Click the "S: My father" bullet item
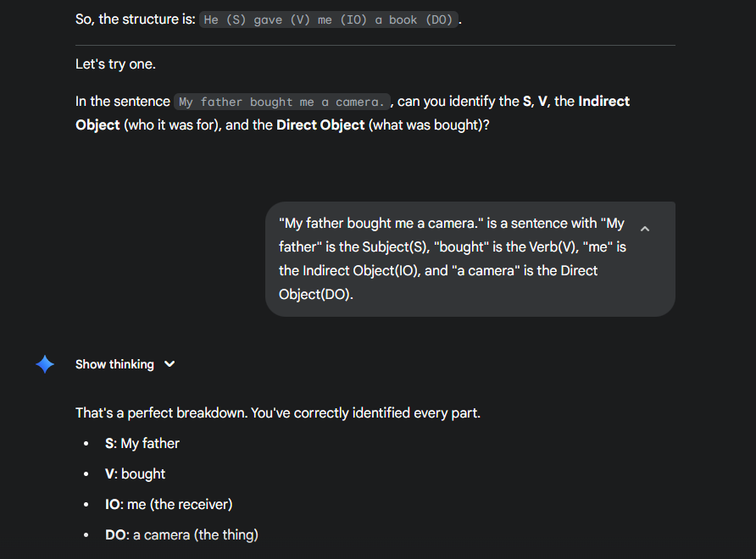Image resolution: width=756 pixels, height=559 pixels. click(x=142, y=443)
